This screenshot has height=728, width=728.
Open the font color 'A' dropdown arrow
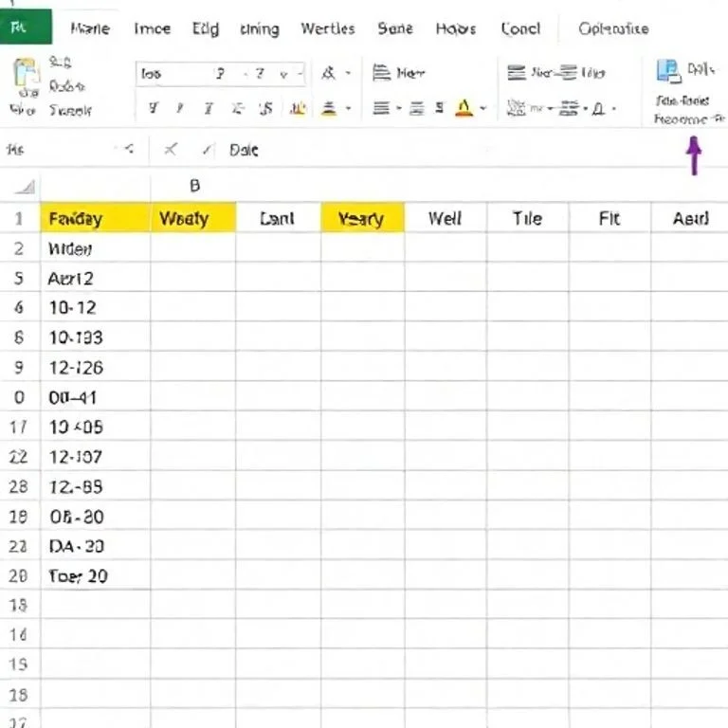click(483, 108)
